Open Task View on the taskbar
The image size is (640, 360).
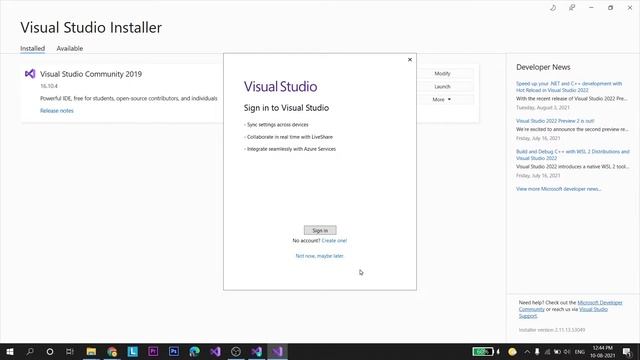coord(70,351)
